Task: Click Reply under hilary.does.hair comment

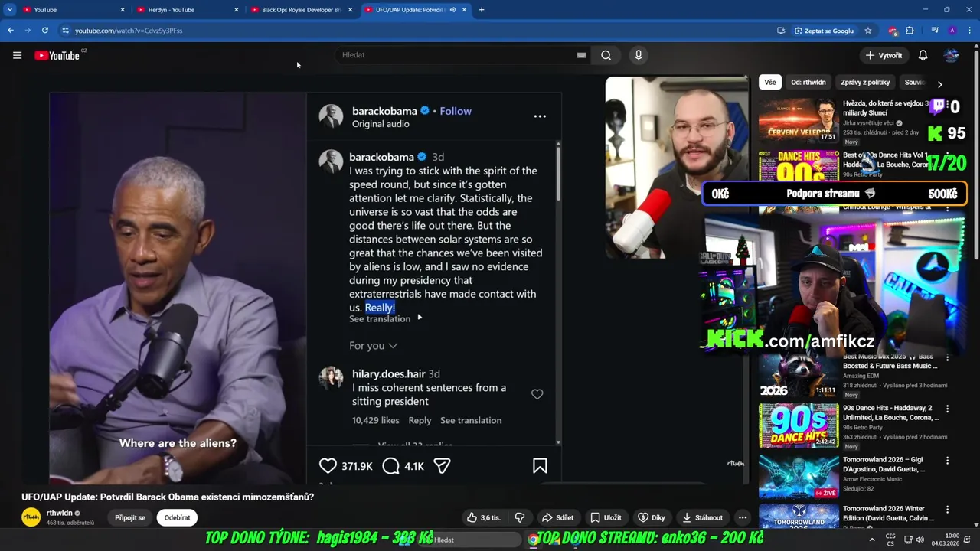Action: pyautogui.click(x=420, y=420)
